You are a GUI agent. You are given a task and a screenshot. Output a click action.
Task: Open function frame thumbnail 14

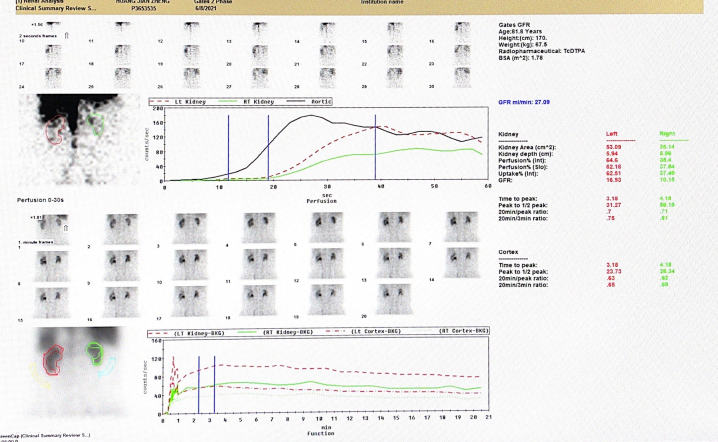click(462, 262)
